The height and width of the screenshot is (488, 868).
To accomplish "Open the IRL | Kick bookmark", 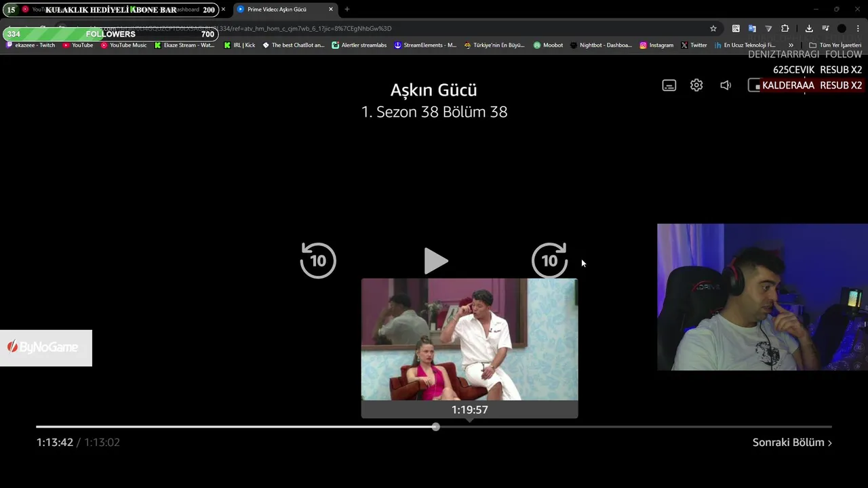I will (x=239, y=45).
